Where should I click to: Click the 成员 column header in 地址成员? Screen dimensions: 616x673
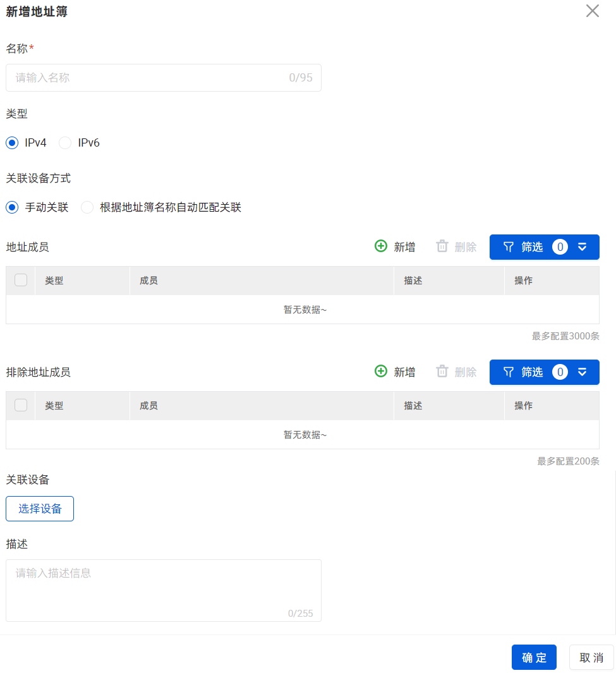coord(148,281)
